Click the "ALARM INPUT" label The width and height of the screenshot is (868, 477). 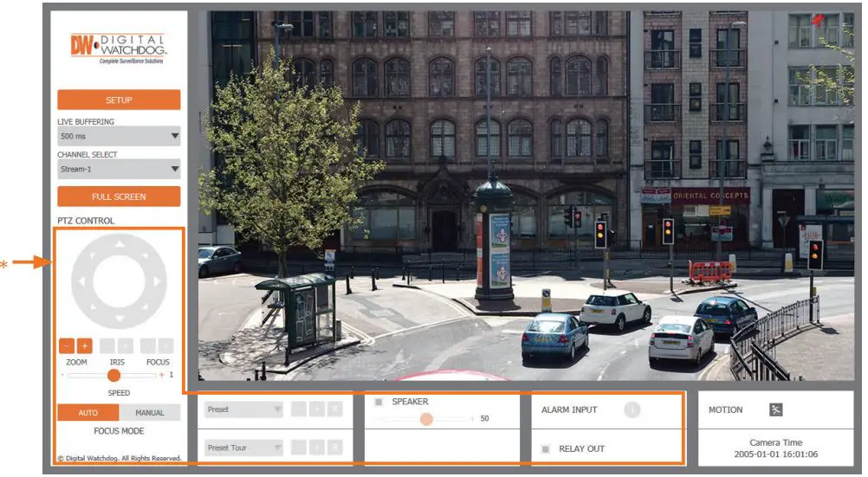click(569, 409)
